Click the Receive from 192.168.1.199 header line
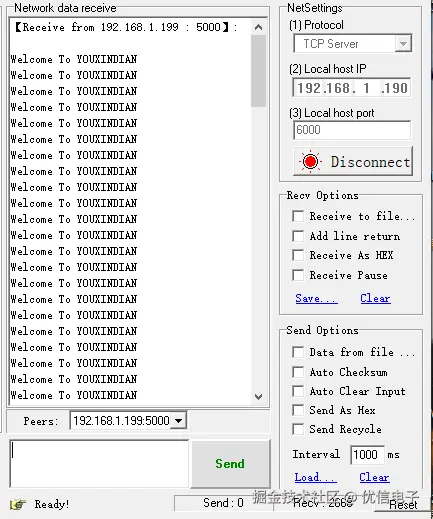The height and width of the screenshot is (519, 433). 127,27
